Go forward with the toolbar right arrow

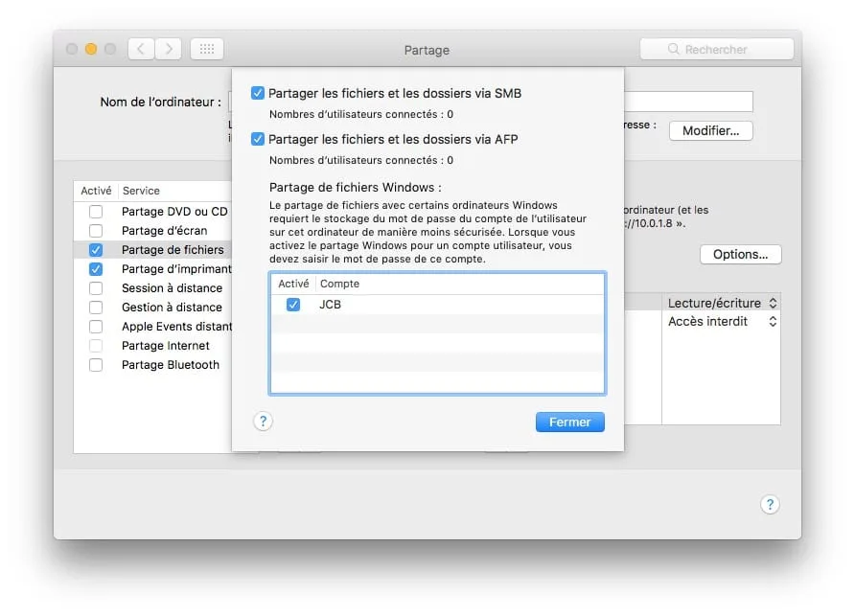[168, 49]
